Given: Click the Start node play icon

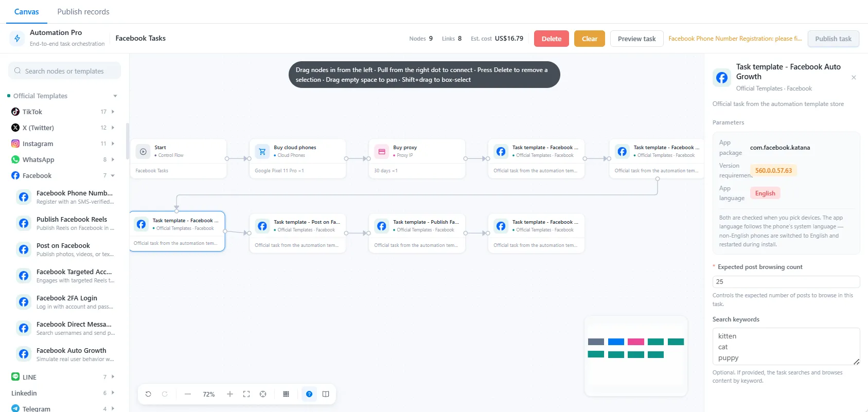Looking at the screenshot, I should pos(143,152).
